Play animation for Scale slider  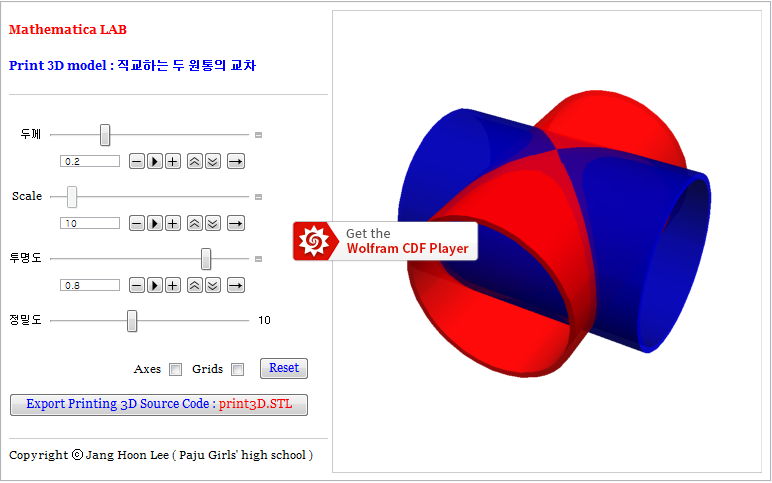tap(155, 223)
